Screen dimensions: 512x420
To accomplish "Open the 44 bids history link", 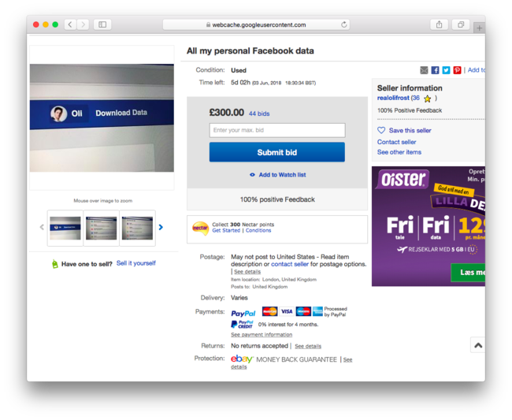I will 259,114.
